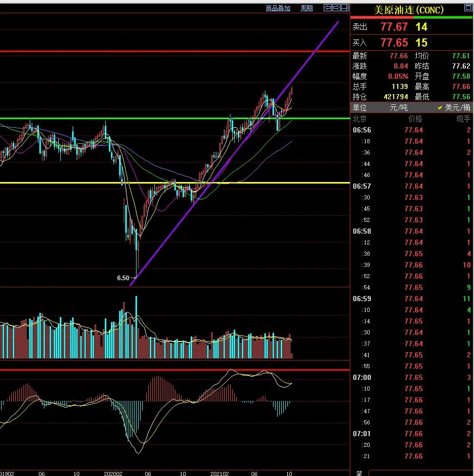Click the 2021年02 label on the time axis
The image size is (474, 476).
[220, 473]
